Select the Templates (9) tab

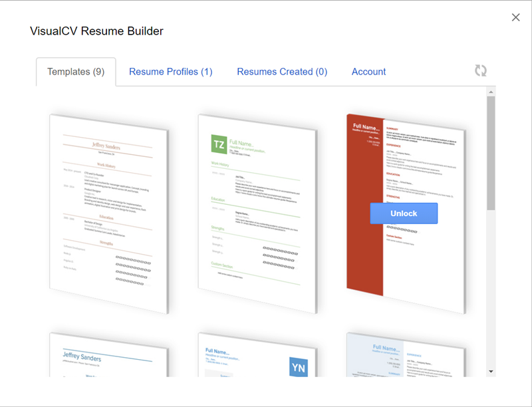click(x=76, y=72)
